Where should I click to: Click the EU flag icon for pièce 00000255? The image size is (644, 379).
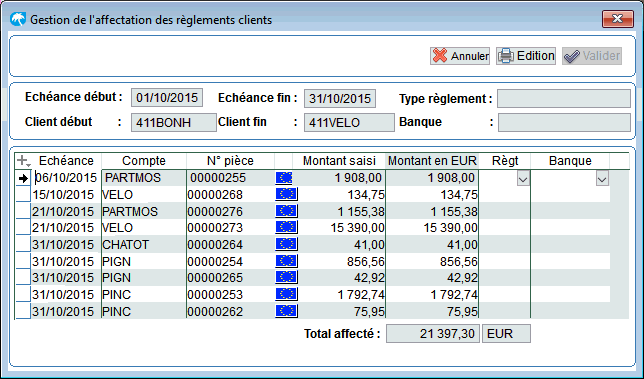(284, 178)
